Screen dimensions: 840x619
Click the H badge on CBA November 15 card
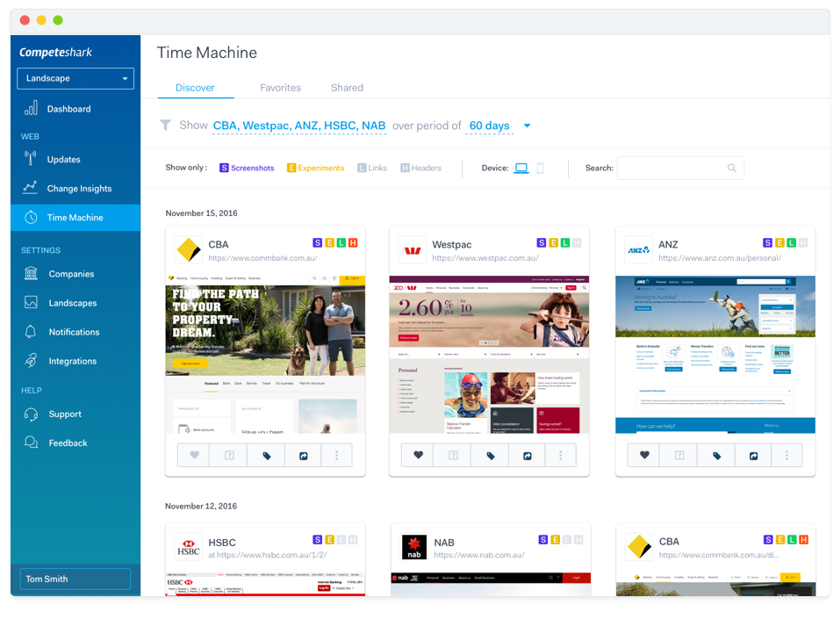[x=353, y=243]
